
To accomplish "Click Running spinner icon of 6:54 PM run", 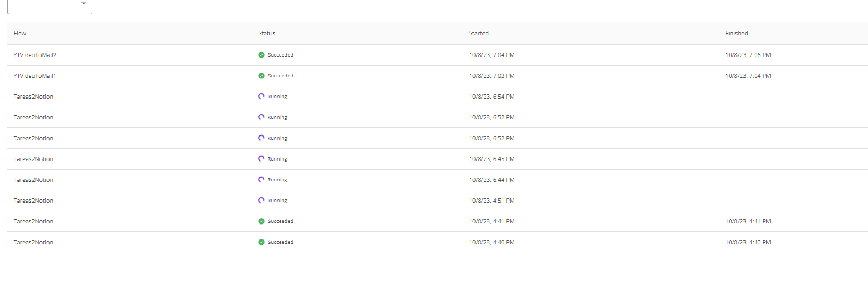I will [x=261, y=97].
